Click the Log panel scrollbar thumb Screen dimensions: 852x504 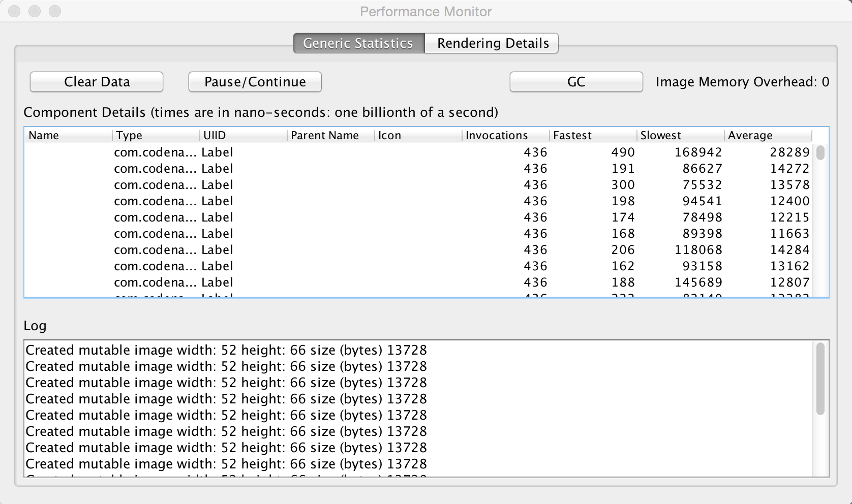[820, 381]
